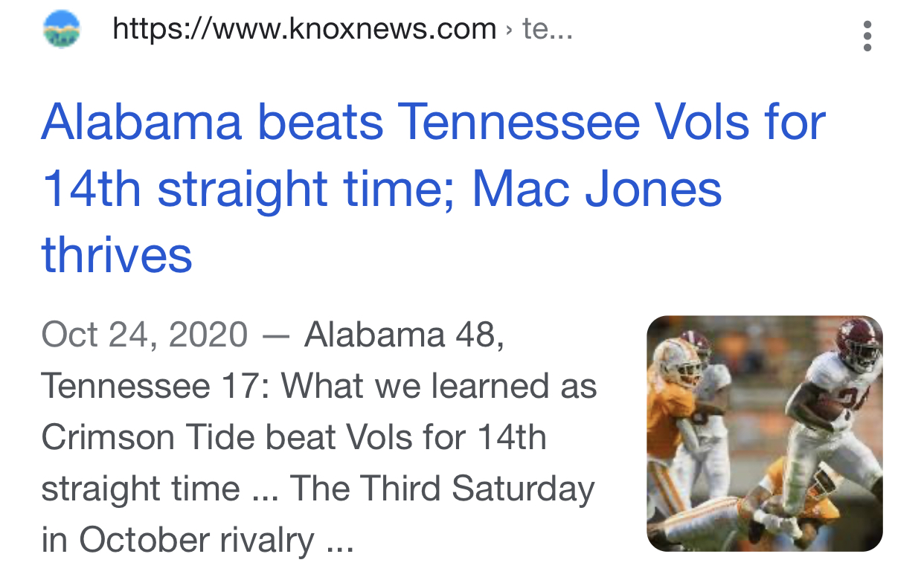Click the word "thrives" in the headline

[x=117, y=255]
